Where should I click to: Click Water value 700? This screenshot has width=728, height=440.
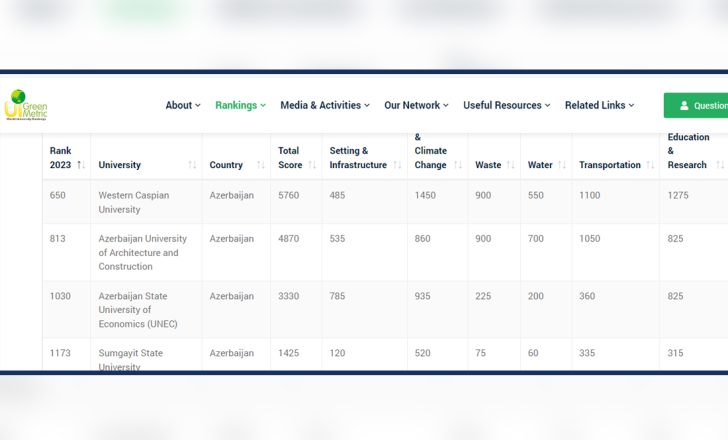pyautogui.click(x=536, y=239)
